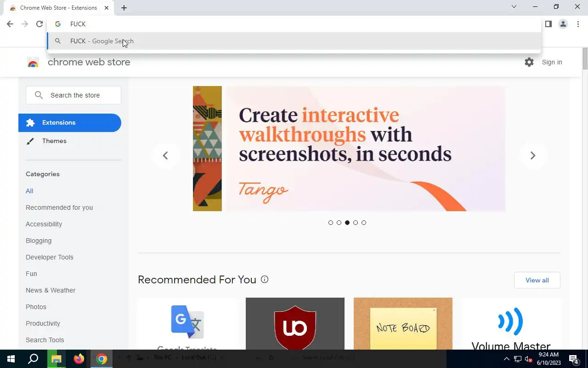This screenshot has height=368, width=588.
Task: Show the previous carousel slide
Action: coord(165,155)
